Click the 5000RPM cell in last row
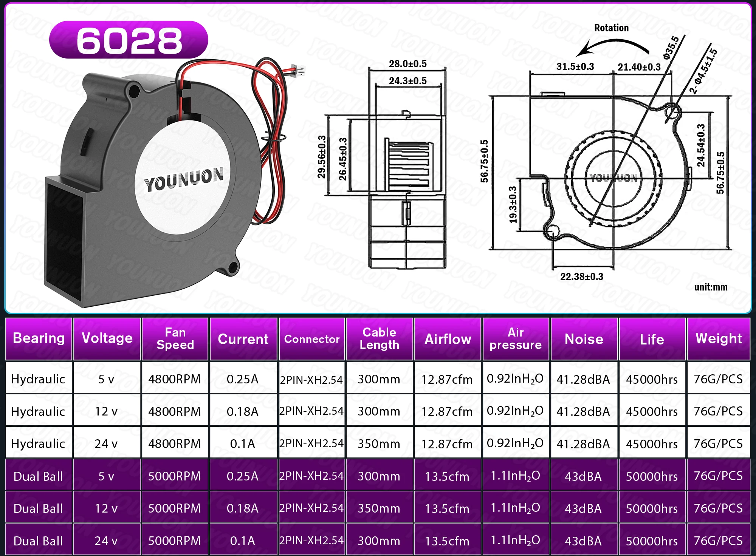 pyautogui.click(x=174, y=541)
